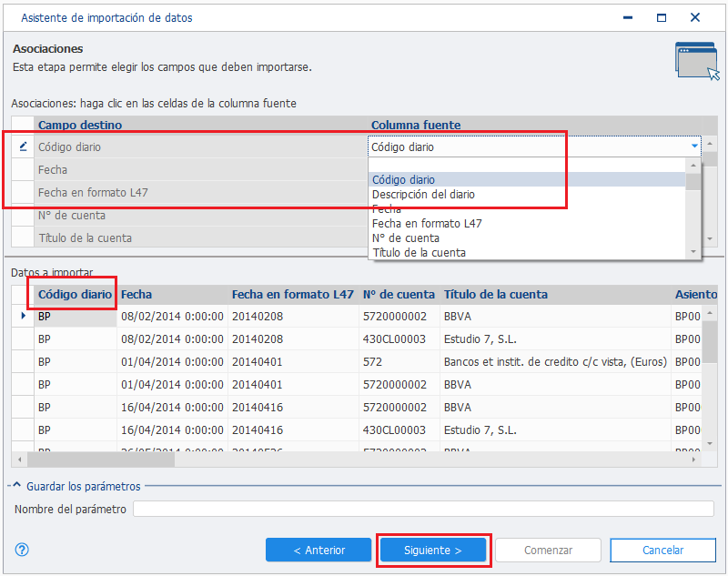Click the first 20140416 cell
728x576 pixels.
(x=293, y=407)
